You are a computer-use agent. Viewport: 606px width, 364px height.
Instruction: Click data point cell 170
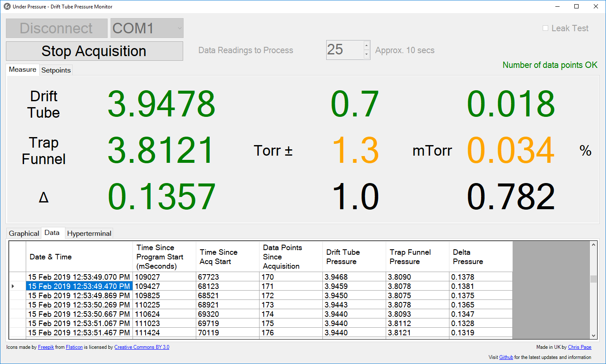pos(291,277)
